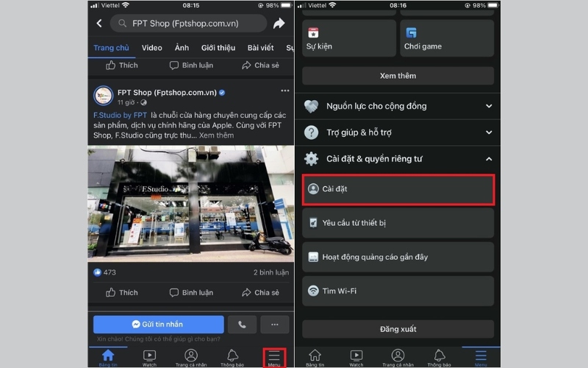Tap the Gửi tin nhắn button
Viewport: 588px width, 368px height.
coord(158,324)
